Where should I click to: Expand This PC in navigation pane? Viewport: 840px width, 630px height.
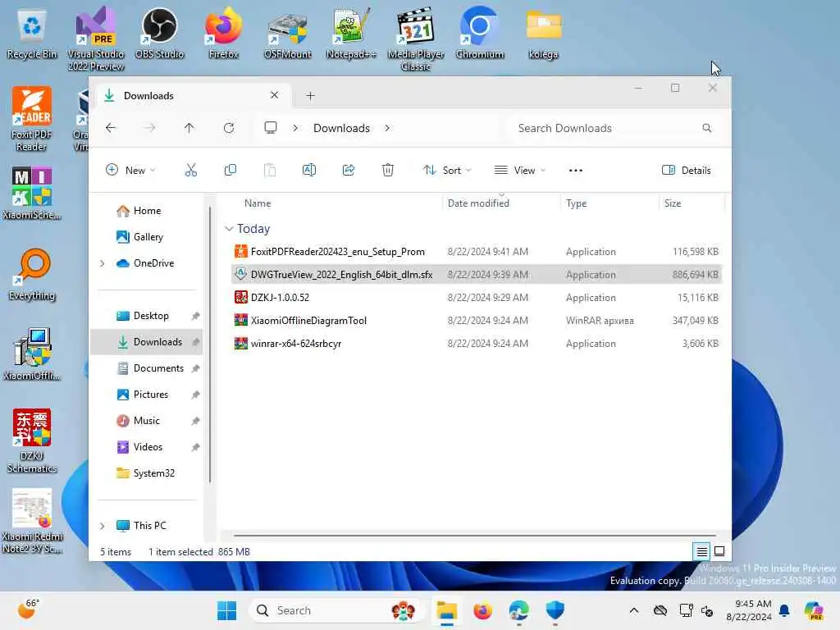[103, 526]
